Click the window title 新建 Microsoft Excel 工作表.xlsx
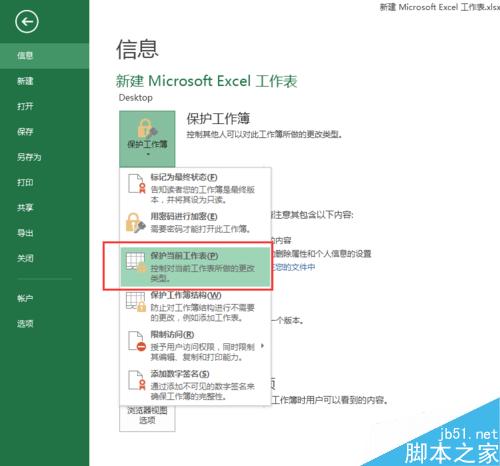Viewport: 500px width, 466px height. (x=440, y=7)
